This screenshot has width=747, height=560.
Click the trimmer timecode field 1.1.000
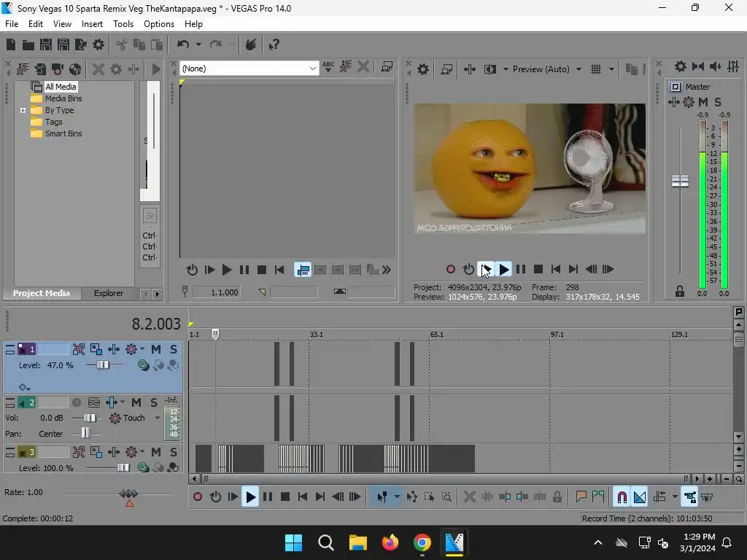point(216,292)
